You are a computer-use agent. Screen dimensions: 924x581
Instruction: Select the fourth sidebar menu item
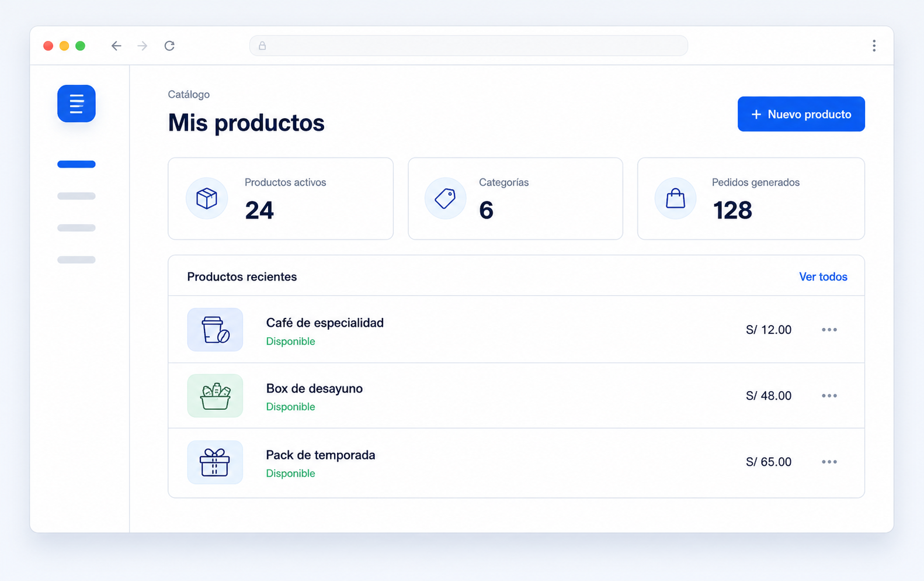[77, 260]
